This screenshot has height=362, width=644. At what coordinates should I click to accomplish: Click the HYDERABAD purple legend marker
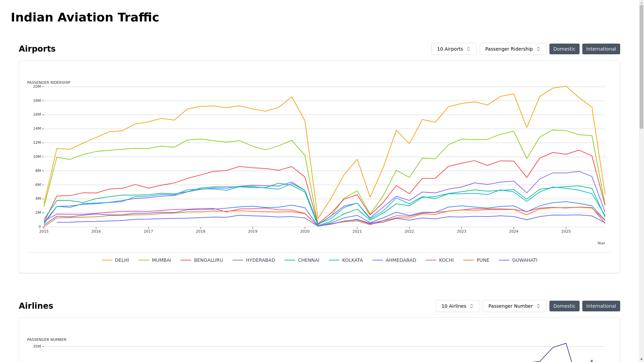(238, 260)
